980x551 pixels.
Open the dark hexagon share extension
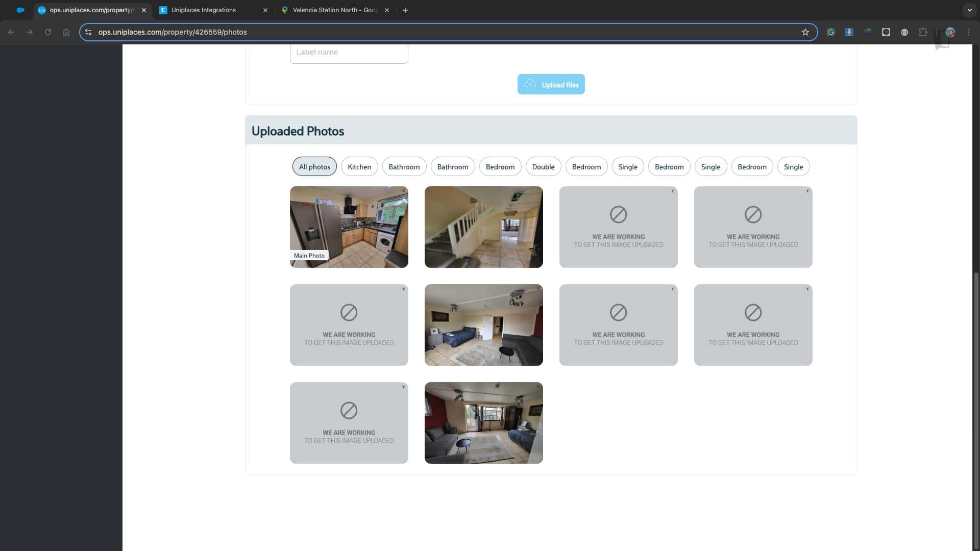coord(886,32)
